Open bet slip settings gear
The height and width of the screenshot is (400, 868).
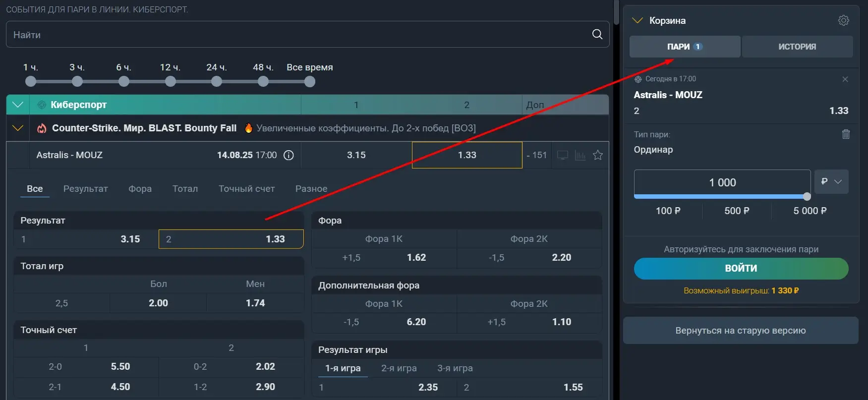pos(843,20)
